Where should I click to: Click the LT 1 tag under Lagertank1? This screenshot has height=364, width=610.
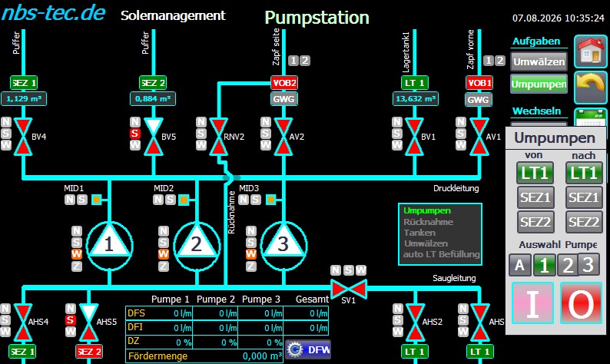(415, 83)
